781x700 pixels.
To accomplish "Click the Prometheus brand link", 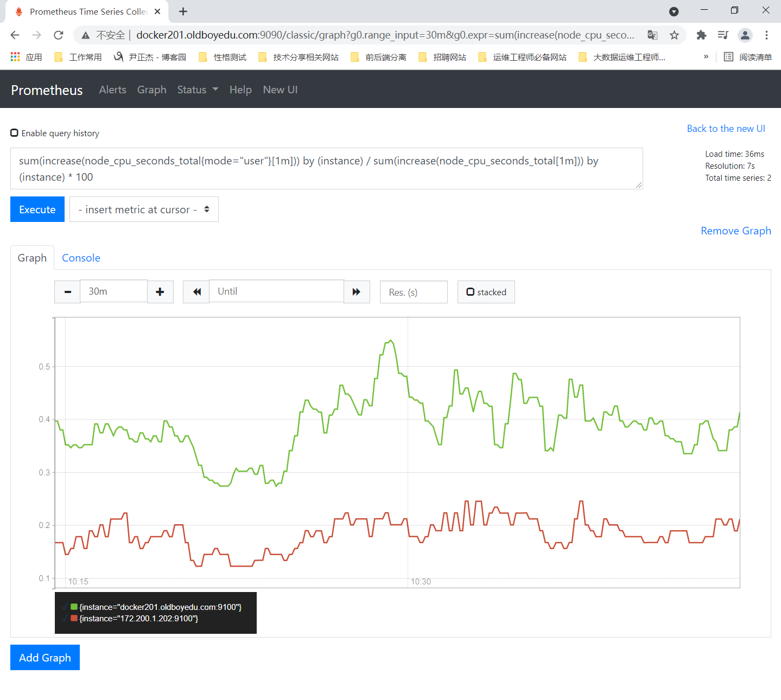I will (47, 90).
